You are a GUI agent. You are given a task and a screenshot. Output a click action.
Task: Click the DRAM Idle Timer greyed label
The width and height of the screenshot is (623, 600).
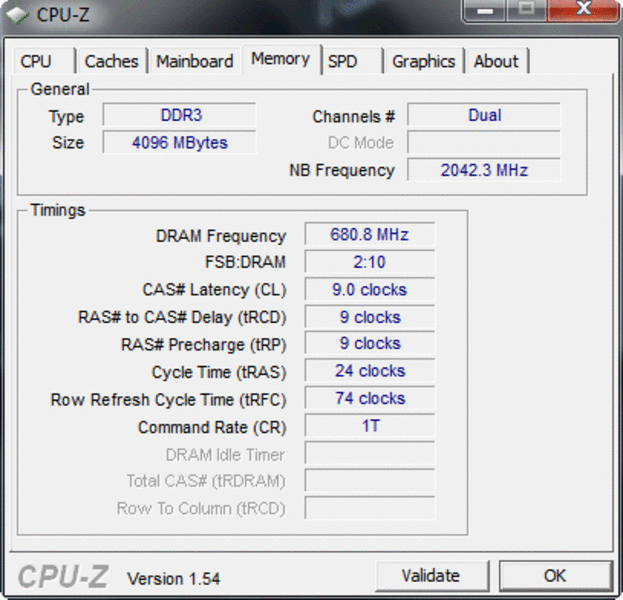click(225, 455)
